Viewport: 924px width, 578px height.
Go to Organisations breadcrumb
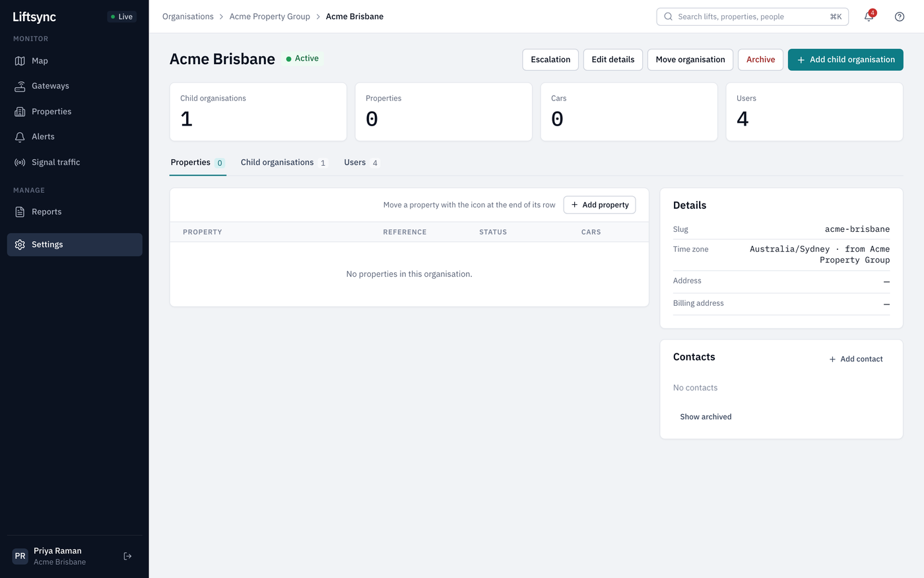pos(188,17)
